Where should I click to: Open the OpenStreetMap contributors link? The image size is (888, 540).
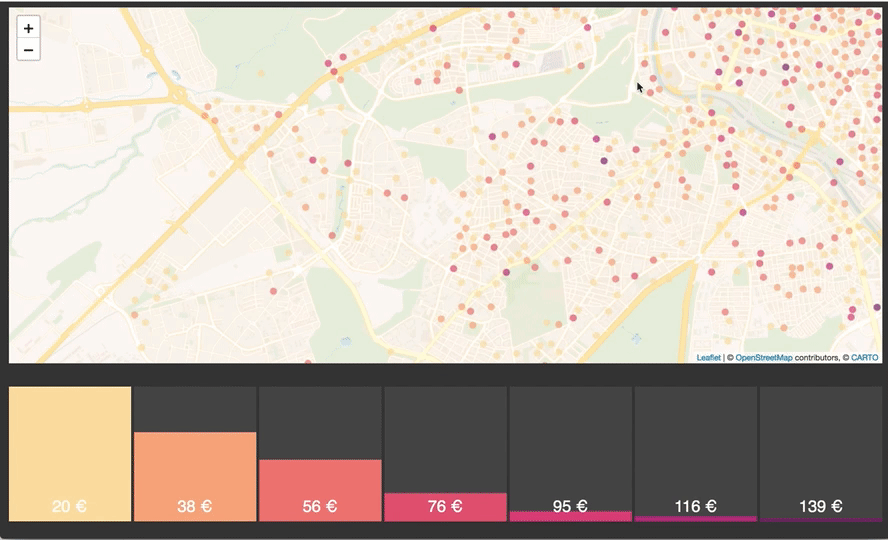(764, 357)
